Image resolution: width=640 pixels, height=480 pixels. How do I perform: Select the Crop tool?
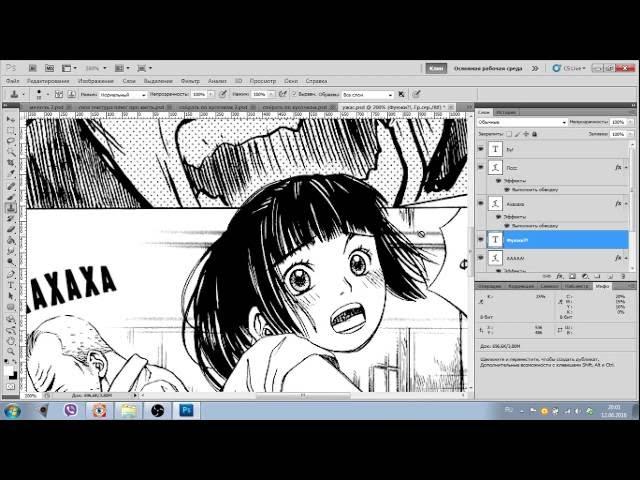(x=11, y=163)
